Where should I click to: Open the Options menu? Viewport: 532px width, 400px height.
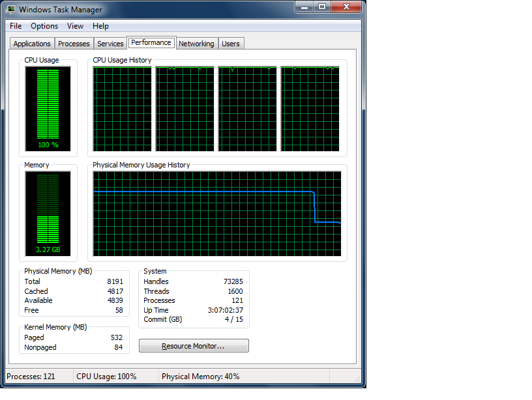click(x=44, y=26)
